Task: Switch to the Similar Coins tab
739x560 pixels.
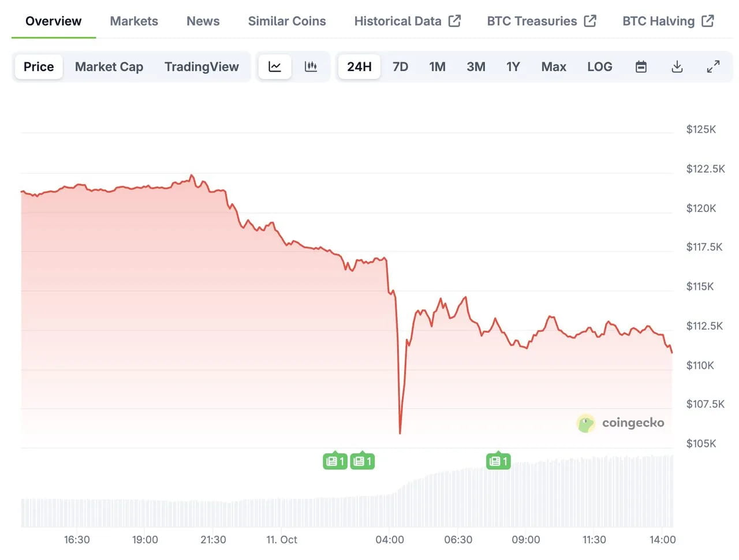Action: (286, 21)
